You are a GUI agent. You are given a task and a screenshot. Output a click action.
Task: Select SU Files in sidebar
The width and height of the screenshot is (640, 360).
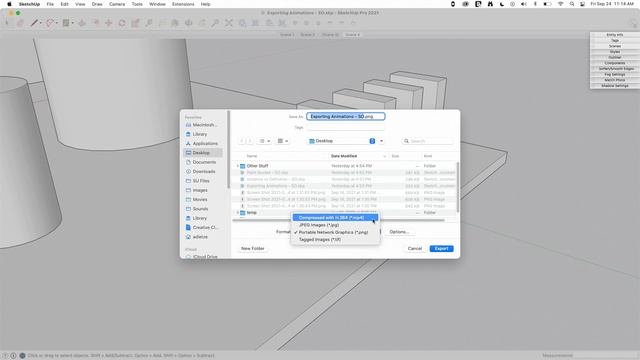(x=203, y=181)
